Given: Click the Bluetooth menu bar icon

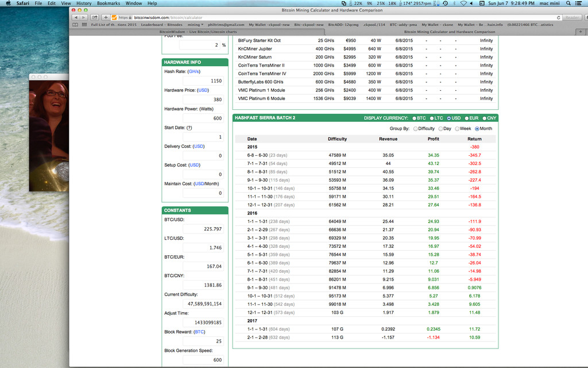Looking at the screenshot, I should [454, 3].
